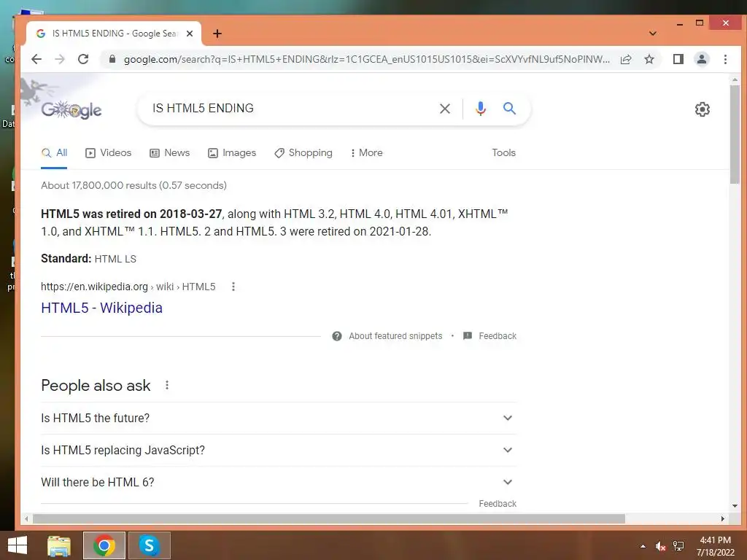
Task: Open Google quick settings gear
Action: 703,109
